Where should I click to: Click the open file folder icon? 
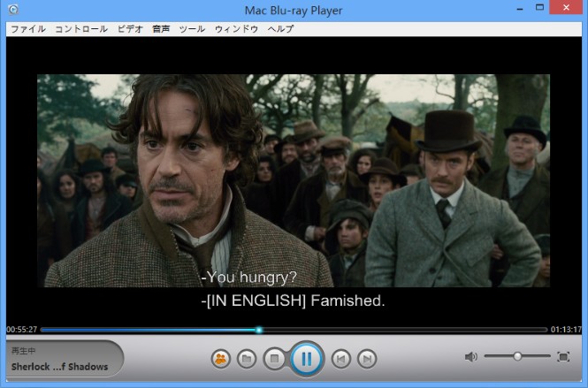[x=248, y=359]
